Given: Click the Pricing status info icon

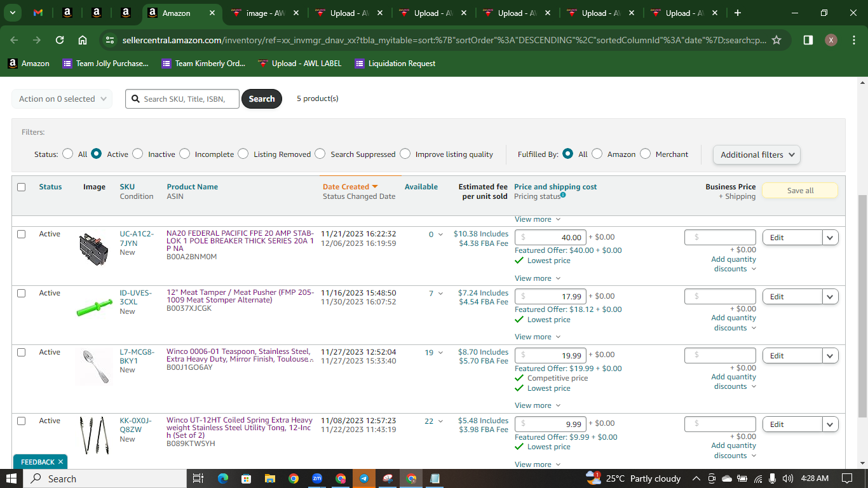Looking at the screenshot, I should click(x=563, y=195).
